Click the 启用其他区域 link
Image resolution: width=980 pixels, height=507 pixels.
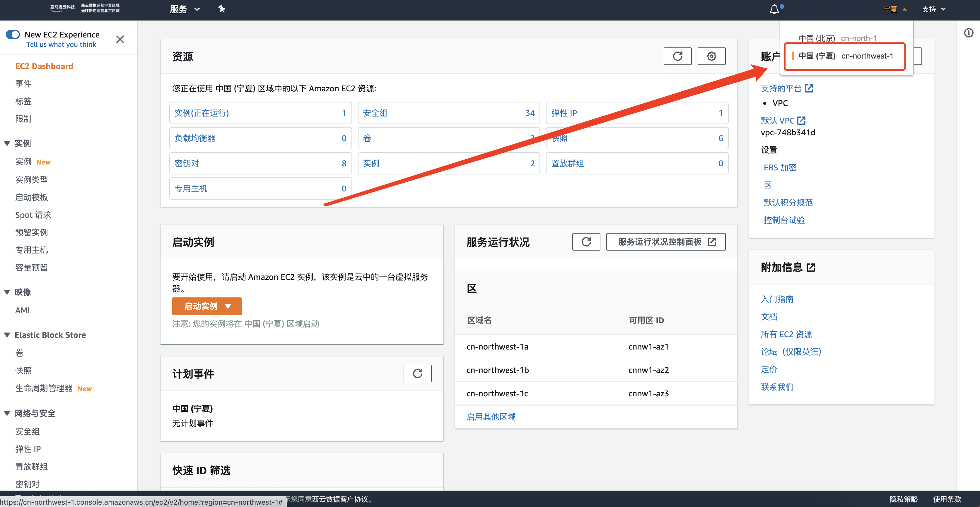point(491,417)
